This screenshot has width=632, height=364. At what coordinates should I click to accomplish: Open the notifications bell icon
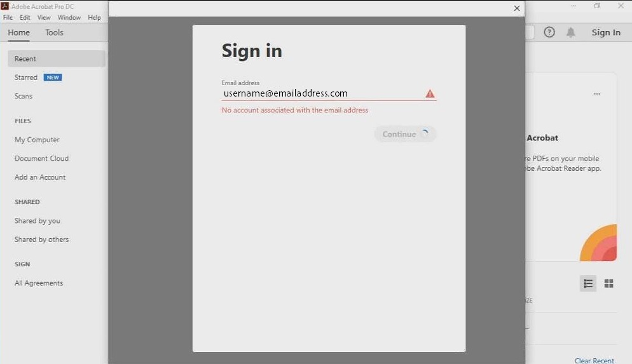(570, 32)
